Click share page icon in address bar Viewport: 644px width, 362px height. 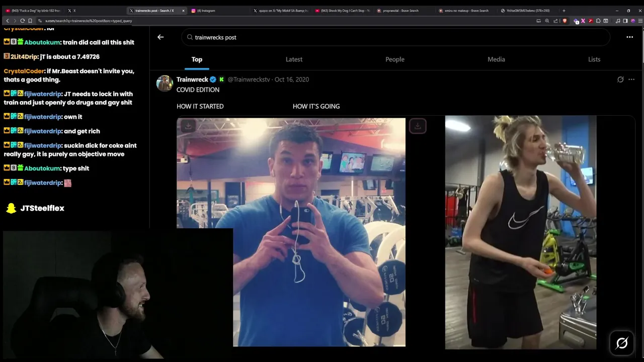coord(555,21)
